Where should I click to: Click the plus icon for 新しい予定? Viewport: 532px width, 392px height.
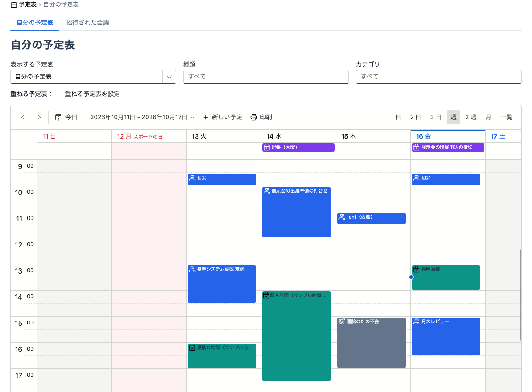click(x=206, y=117)
